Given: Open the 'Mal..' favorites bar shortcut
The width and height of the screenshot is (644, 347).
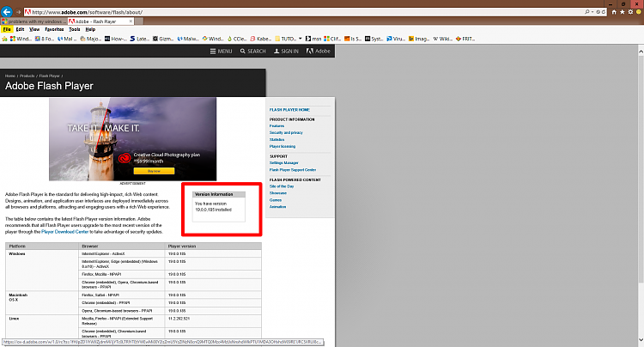Looking at the screenshot, I should coord(67,39).
